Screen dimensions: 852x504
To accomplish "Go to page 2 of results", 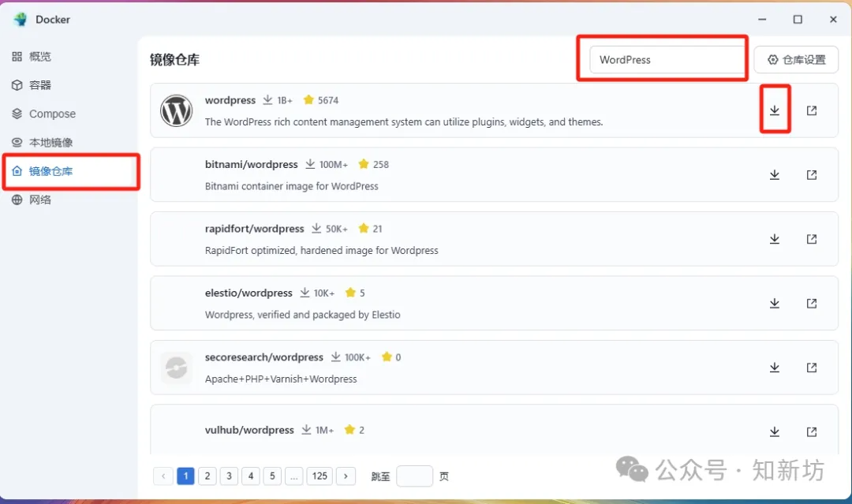I will point(207,476).
